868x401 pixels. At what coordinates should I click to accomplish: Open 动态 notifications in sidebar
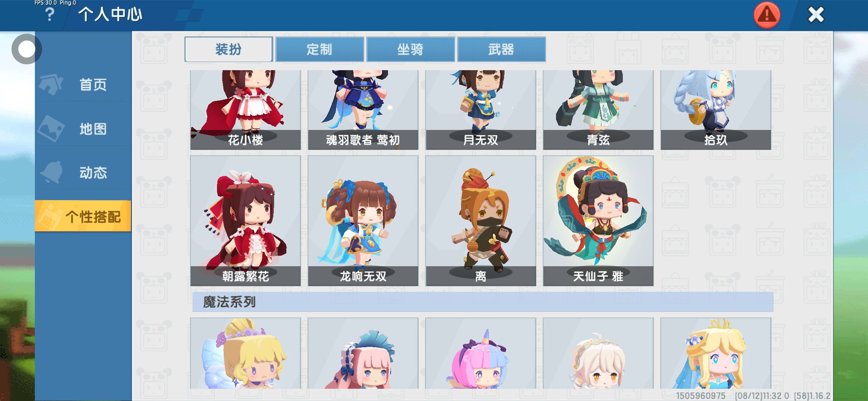tap(83, 173)
